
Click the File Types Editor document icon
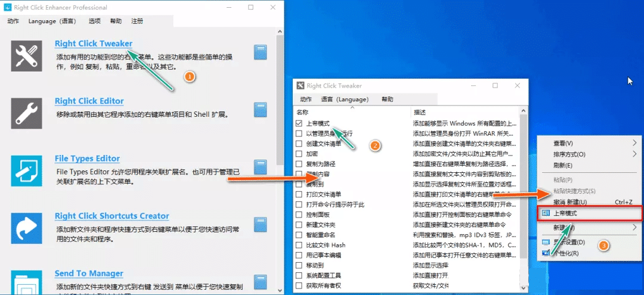[x=26, y=170]
